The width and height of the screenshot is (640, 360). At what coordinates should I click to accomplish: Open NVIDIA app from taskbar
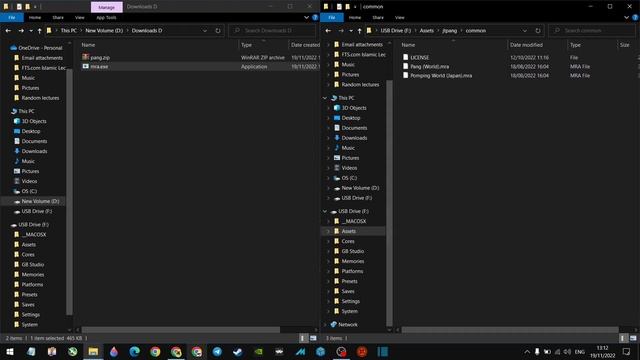tap(258, 351)
